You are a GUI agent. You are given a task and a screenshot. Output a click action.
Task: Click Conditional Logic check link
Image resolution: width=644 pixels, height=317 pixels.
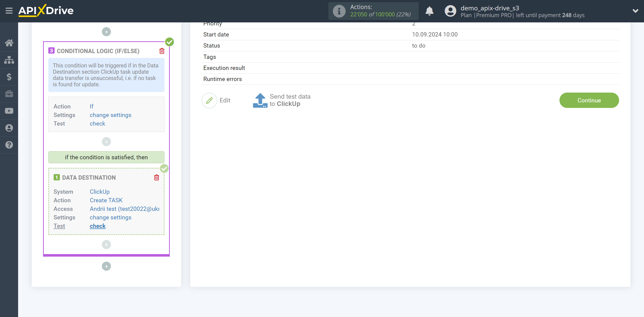97,124
